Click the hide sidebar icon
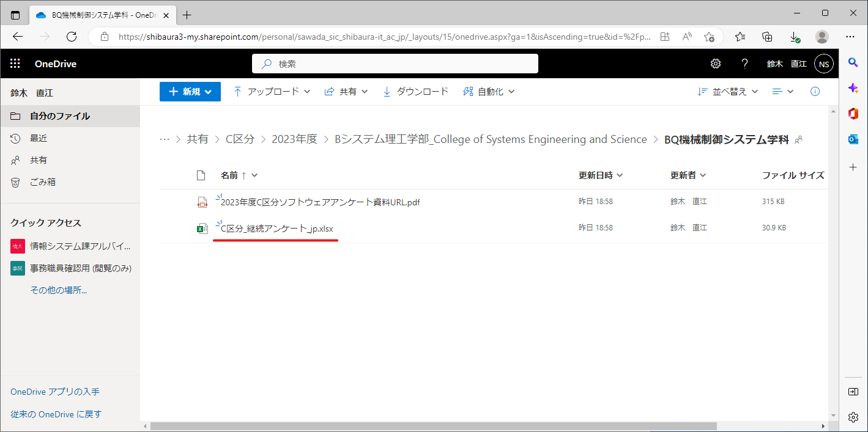Screen dimensions: 868x432 (853, 391)
